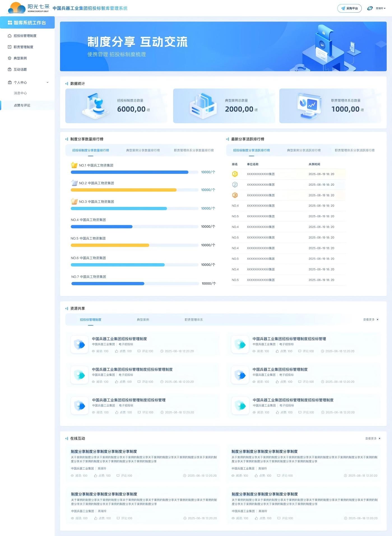
Task: Click the bronze rank 3 medal icon
Action: pyautogui.click(x=235, y=195)
